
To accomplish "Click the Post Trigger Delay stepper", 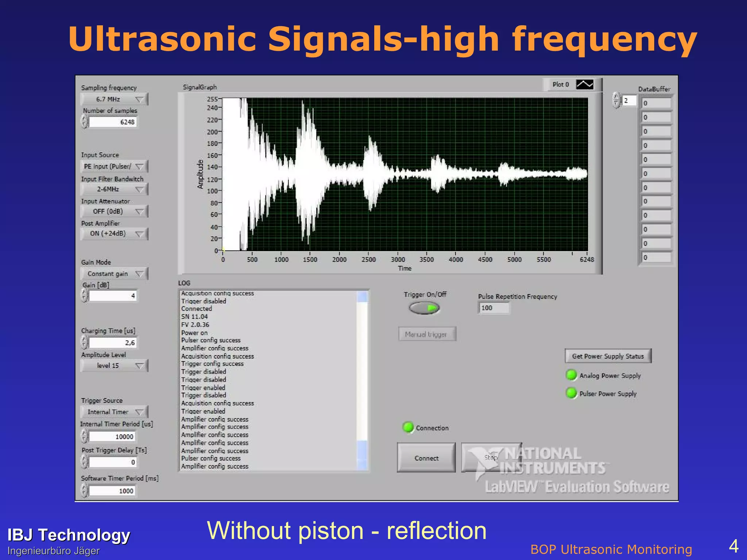I will (84, 462).
